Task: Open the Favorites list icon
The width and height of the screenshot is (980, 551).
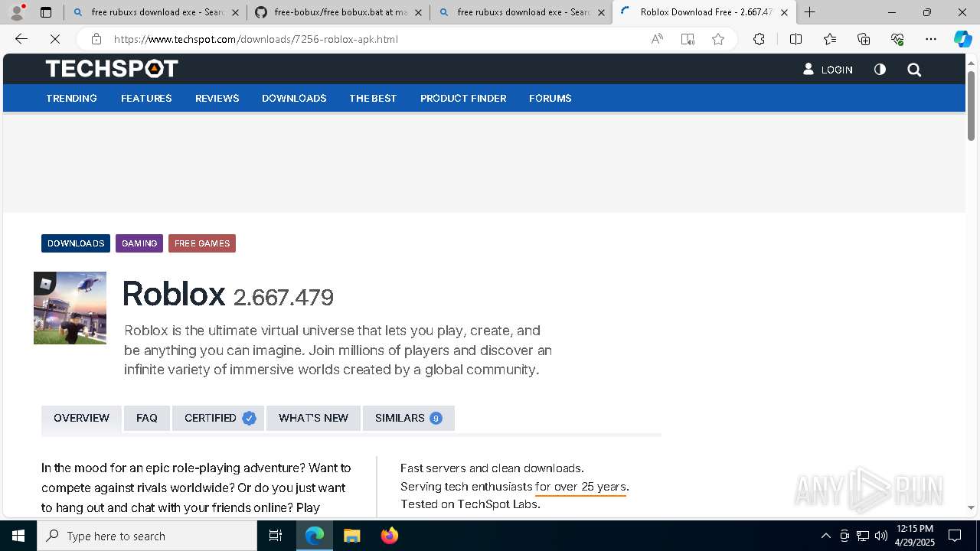Action: tap(830, 39)
